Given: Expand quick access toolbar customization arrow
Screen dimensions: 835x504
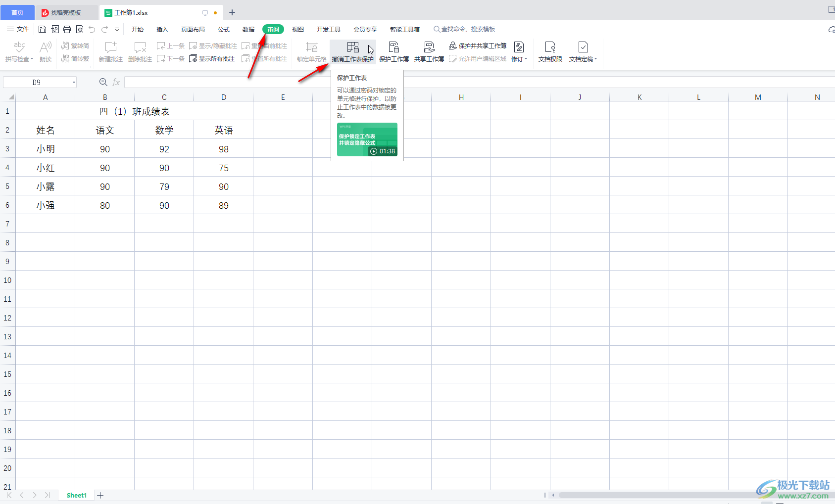Looking at the screenshot, I should [117, 29].
